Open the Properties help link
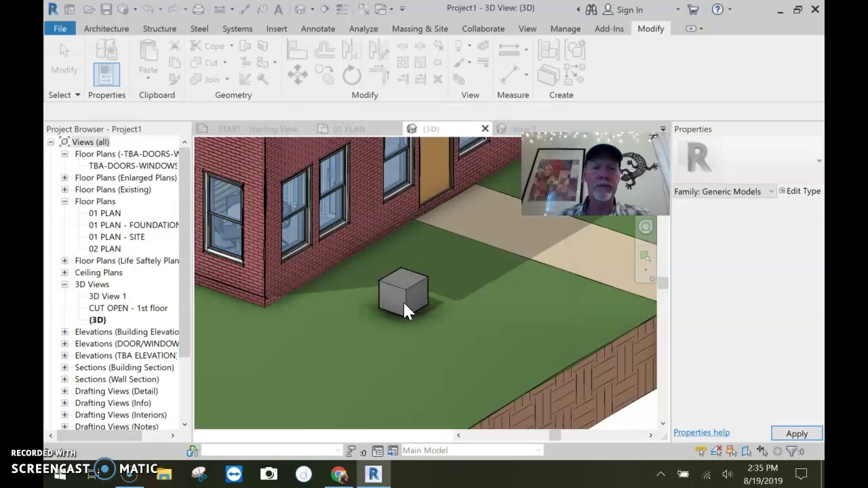Image resolution: width=868 pixels, height=488 pixels. click(701, 432)
